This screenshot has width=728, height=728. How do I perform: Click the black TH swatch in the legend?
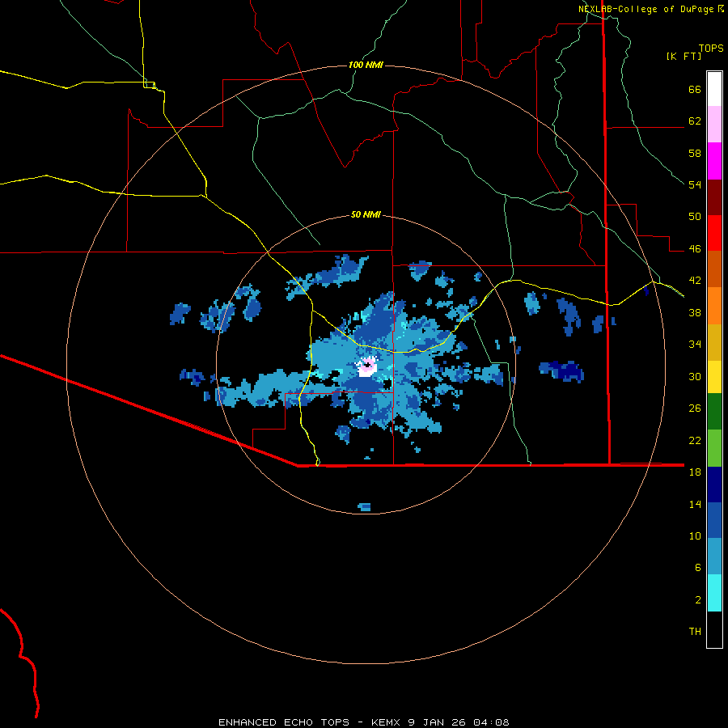714,629
